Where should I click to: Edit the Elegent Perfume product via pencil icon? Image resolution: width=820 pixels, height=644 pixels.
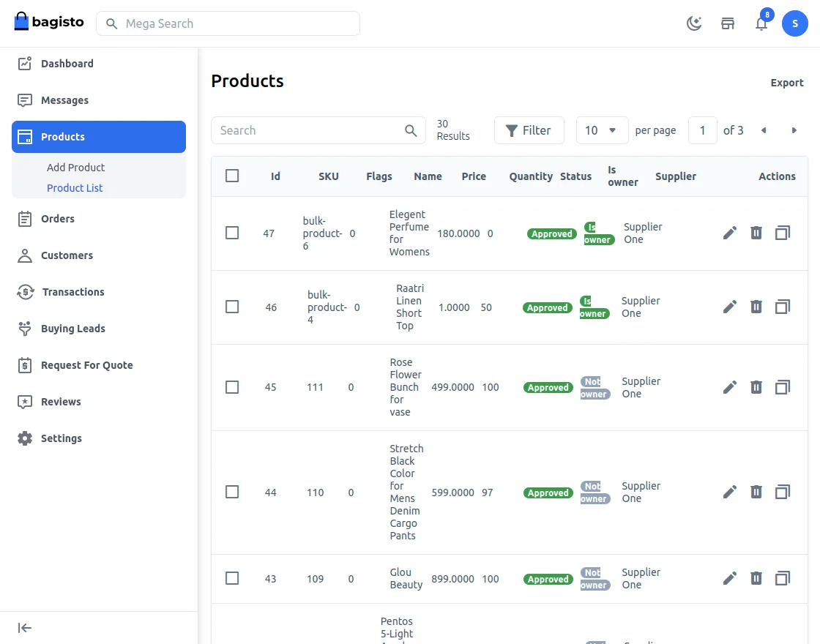click(x=729, y=233)
